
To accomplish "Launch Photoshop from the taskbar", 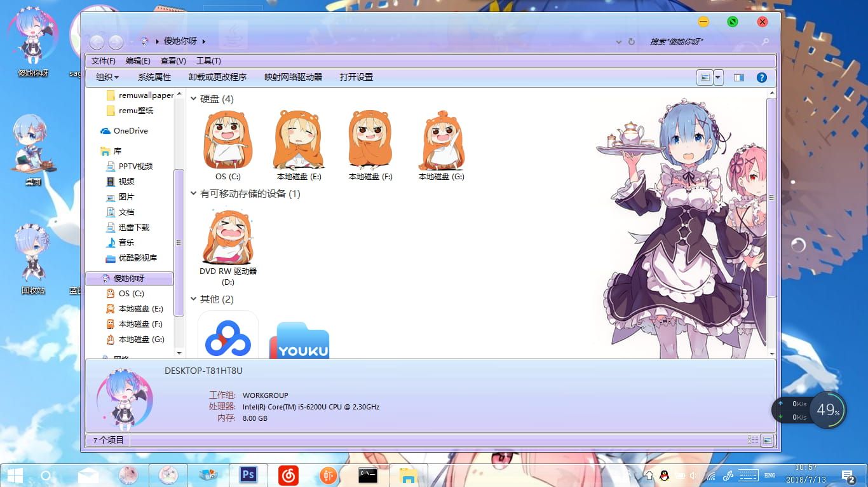I will pos(248,475).
